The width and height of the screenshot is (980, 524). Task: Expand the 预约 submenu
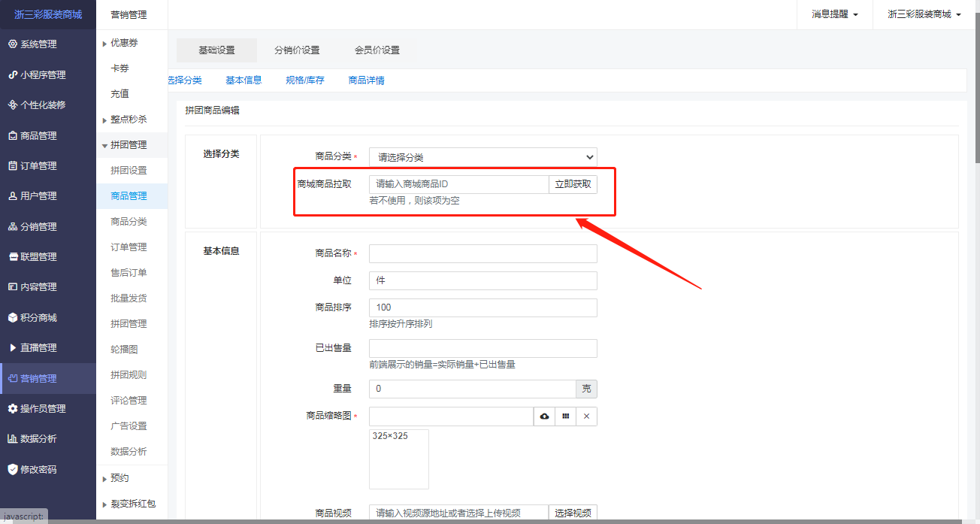(104, 479)
